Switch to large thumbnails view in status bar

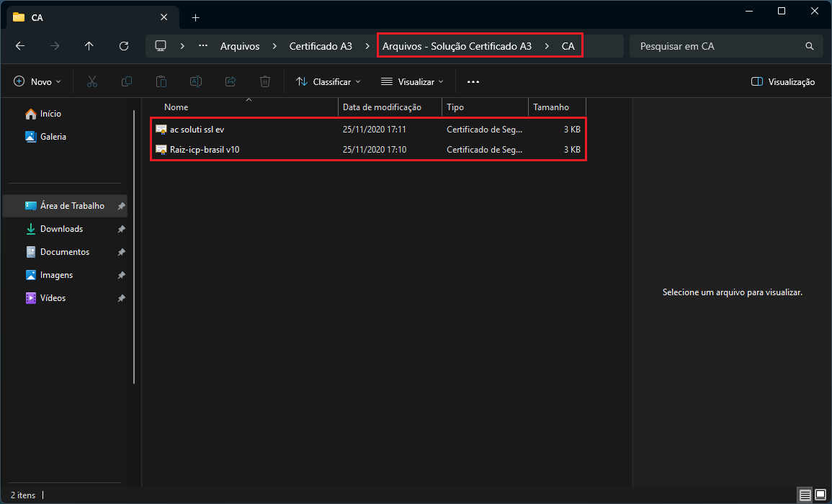point(820,495)
